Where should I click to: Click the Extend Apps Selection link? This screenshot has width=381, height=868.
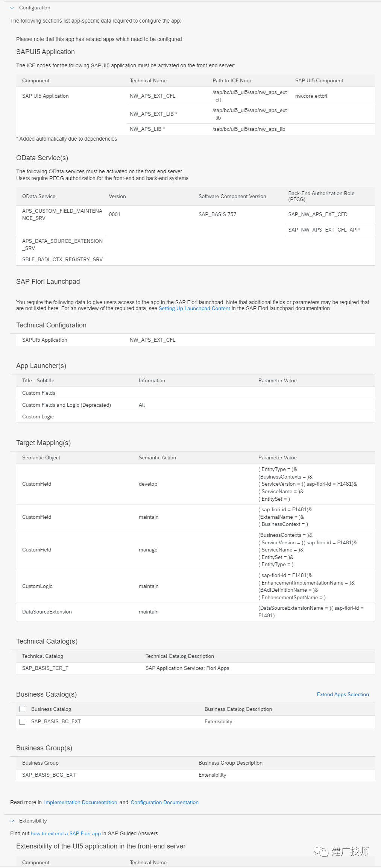coord(343,694)
